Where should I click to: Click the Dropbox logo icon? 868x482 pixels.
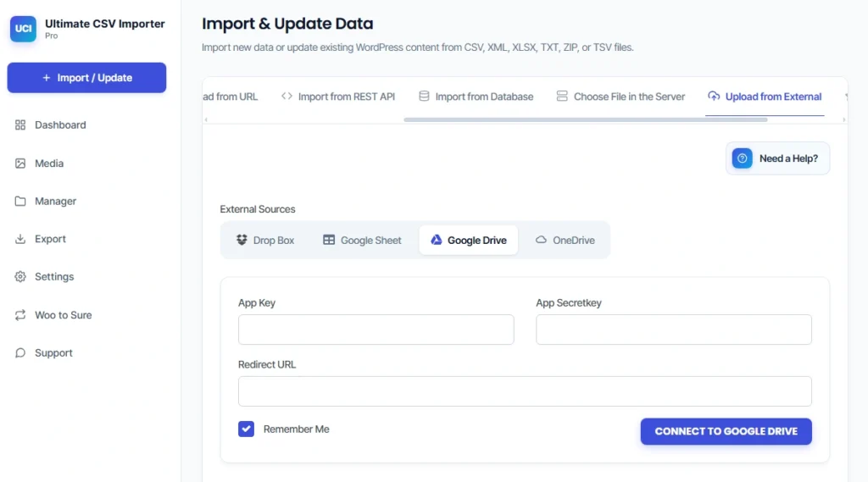pyautogui.click(x=242, y=240)
